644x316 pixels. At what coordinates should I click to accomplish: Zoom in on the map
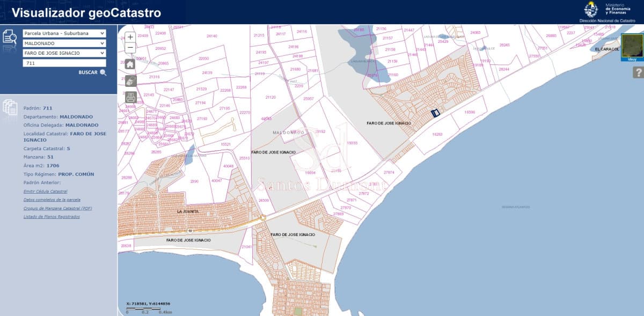130,38
